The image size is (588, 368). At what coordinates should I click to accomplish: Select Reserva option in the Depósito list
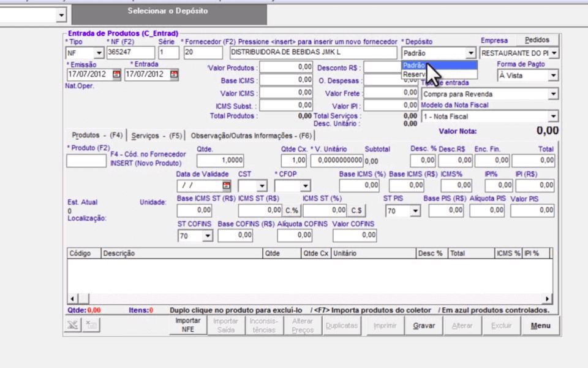coord(440,74)
